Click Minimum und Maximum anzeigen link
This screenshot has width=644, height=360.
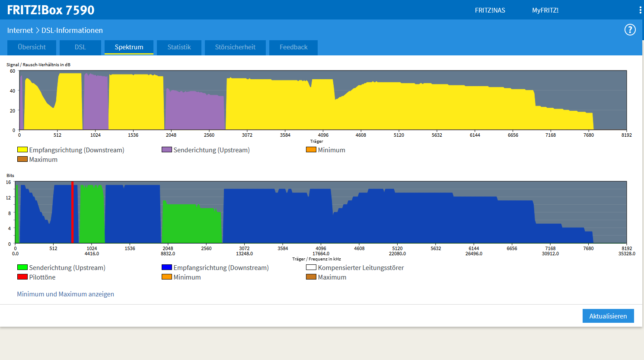[x=66, y=294]
